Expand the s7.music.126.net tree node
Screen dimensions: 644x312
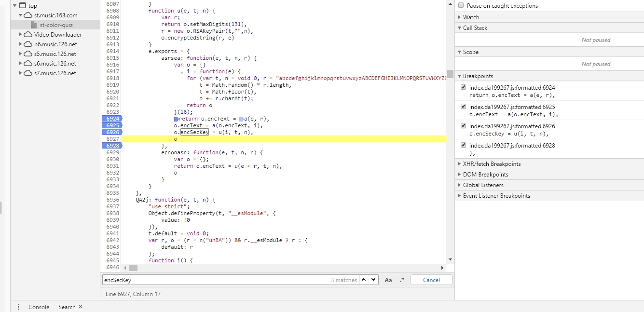(21, 73)
